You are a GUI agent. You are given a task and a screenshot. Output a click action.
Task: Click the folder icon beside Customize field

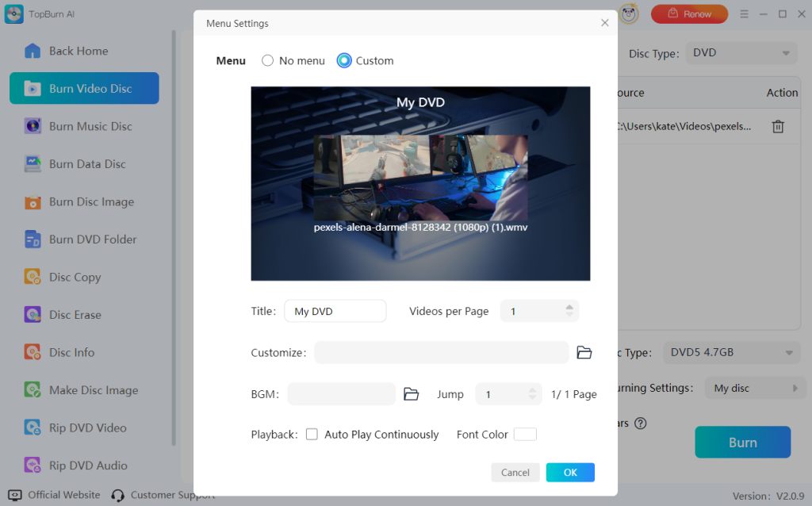584,353
